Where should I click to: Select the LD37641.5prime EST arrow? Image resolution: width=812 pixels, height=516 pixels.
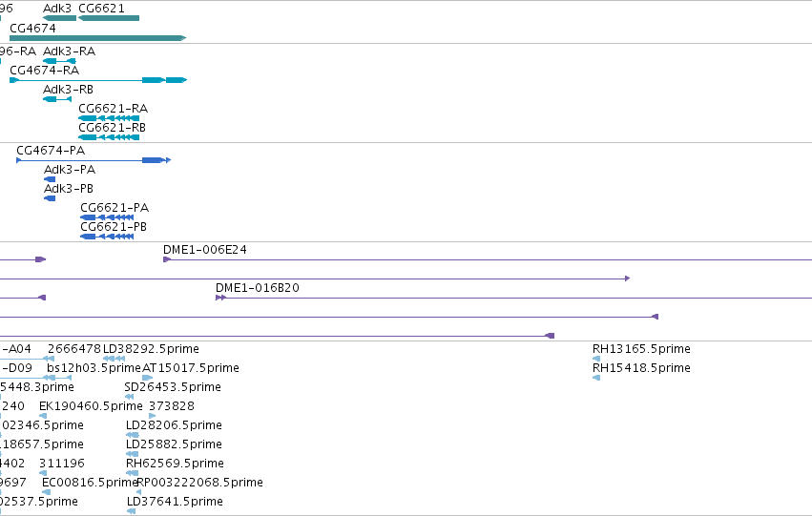click(x=131, y=511)
